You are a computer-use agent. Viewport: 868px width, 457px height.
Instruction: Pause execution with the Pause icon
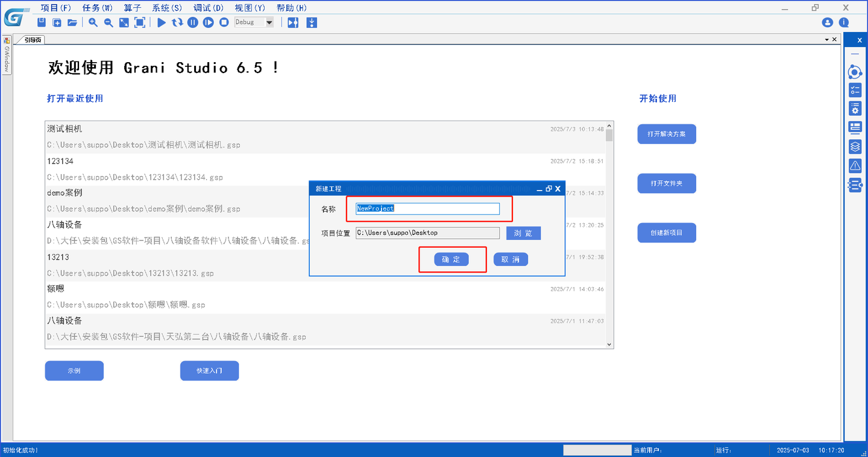[193, 22]
